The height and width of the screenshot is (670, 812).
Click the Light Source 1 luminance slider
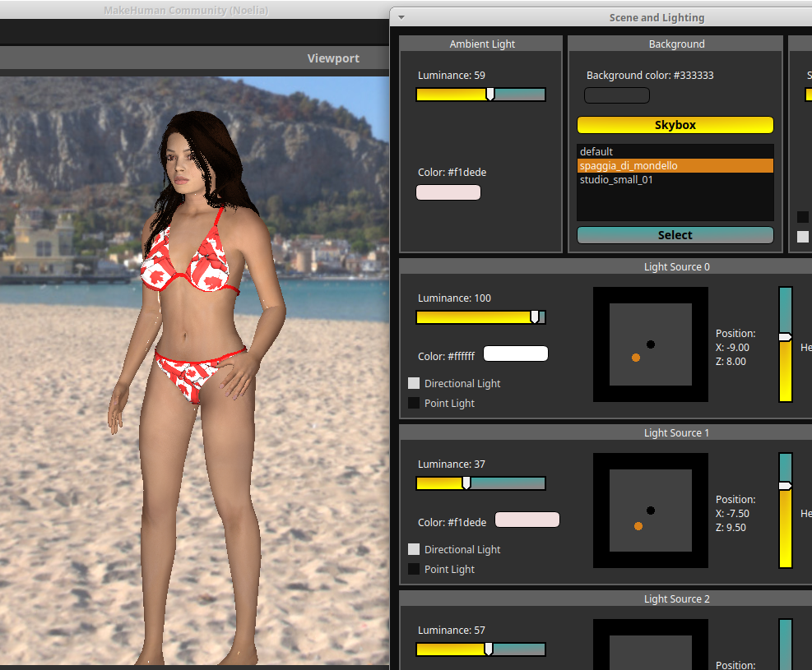pyautogui.click(x=480, y=483)
